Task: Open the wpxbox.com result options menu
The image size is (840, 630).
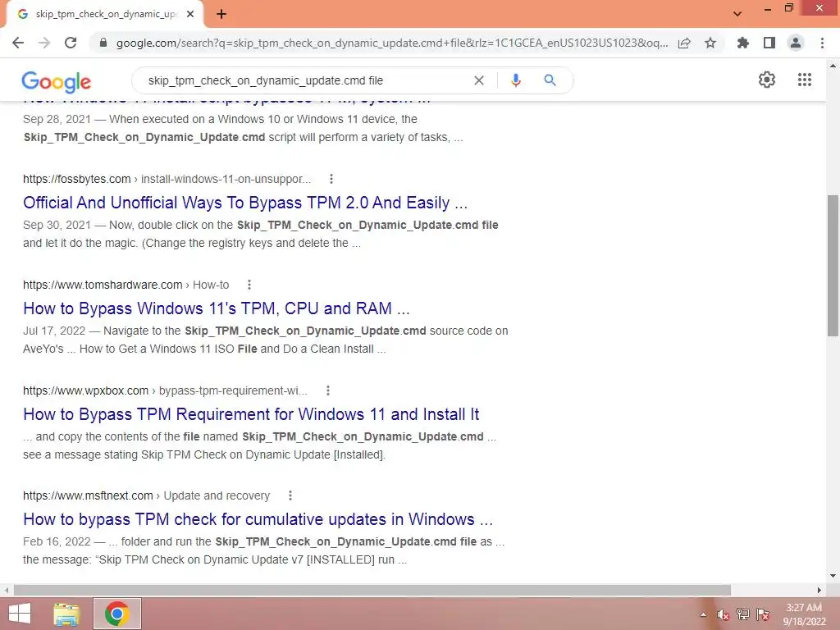Action: [x=328, y=390]
